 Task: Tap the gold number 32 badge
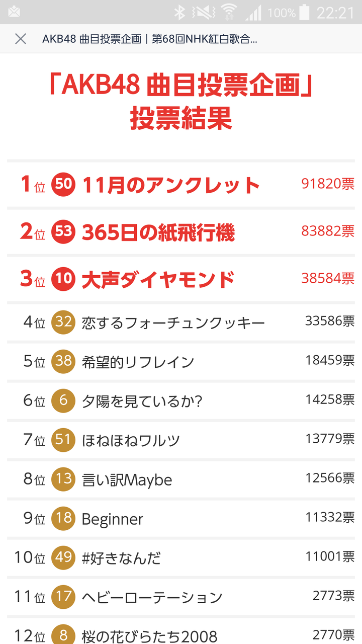coord(63,321)
